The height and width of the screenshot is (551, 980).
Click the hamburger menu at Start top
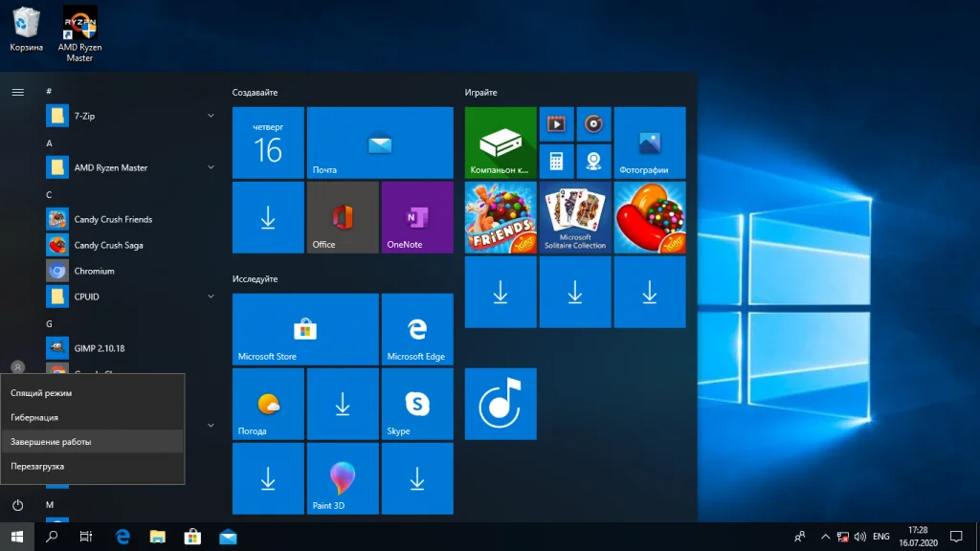(17, 92)
